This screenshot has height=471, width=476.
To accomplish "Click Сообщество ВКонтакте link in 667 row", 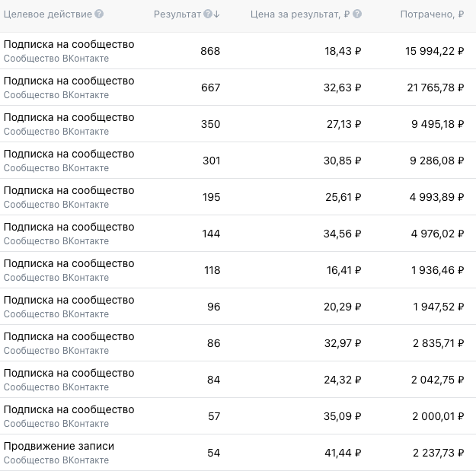I will click(x=56, y=95).
